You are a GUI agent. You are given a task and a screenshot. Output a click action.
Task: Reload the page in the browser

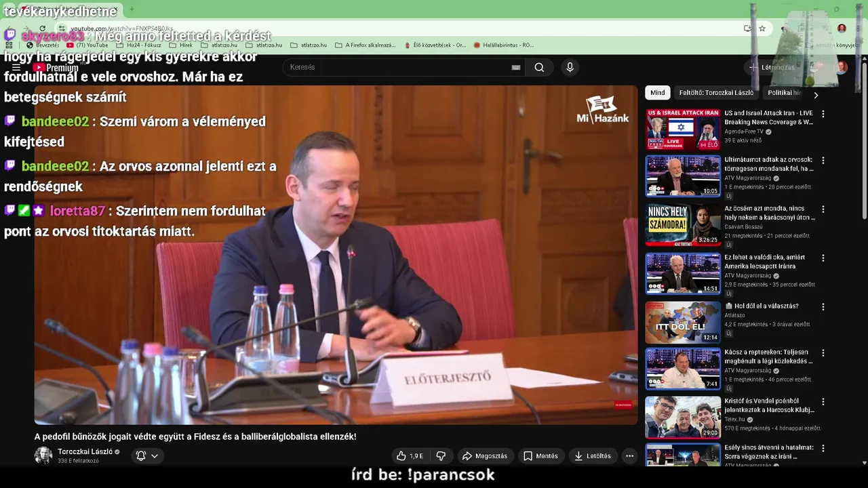click(x=42, y=29)
